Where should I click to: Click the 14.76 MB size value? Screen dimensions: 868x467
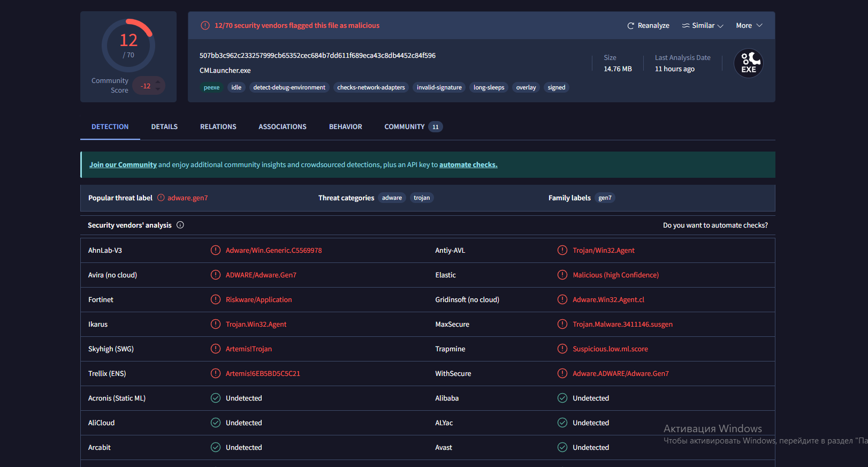(618, 69)
